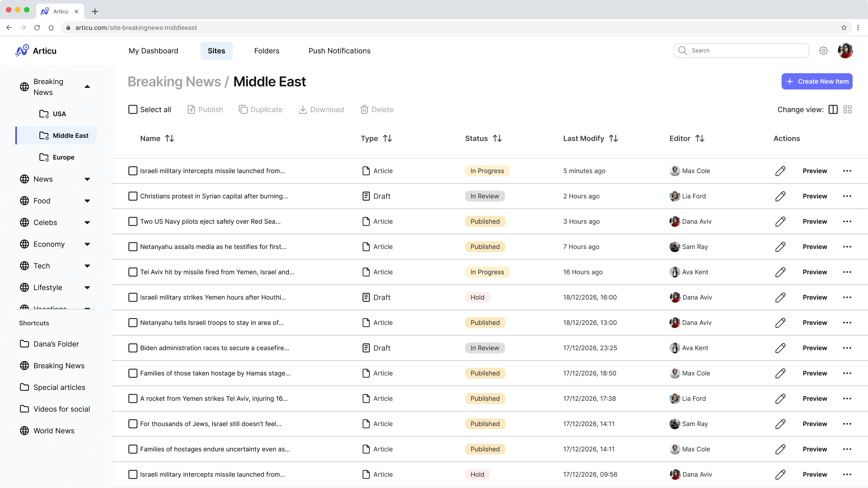Tick checkbox for Two US Navy pilots row

[x=133, y=221]
